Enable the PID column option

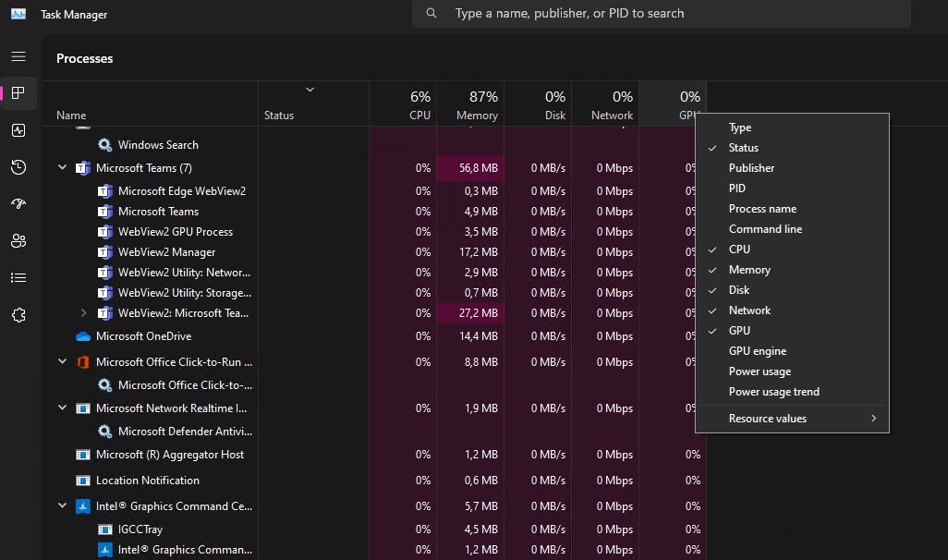792,189
